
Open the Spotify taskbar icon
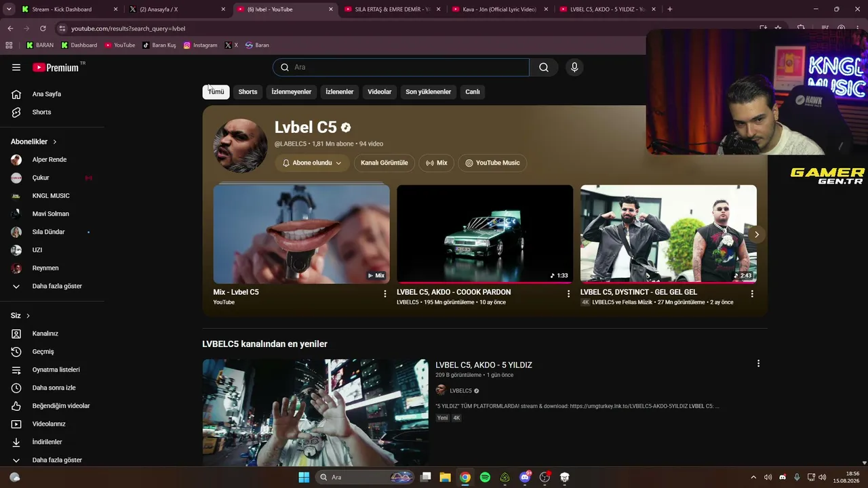(x=485, y=477)
